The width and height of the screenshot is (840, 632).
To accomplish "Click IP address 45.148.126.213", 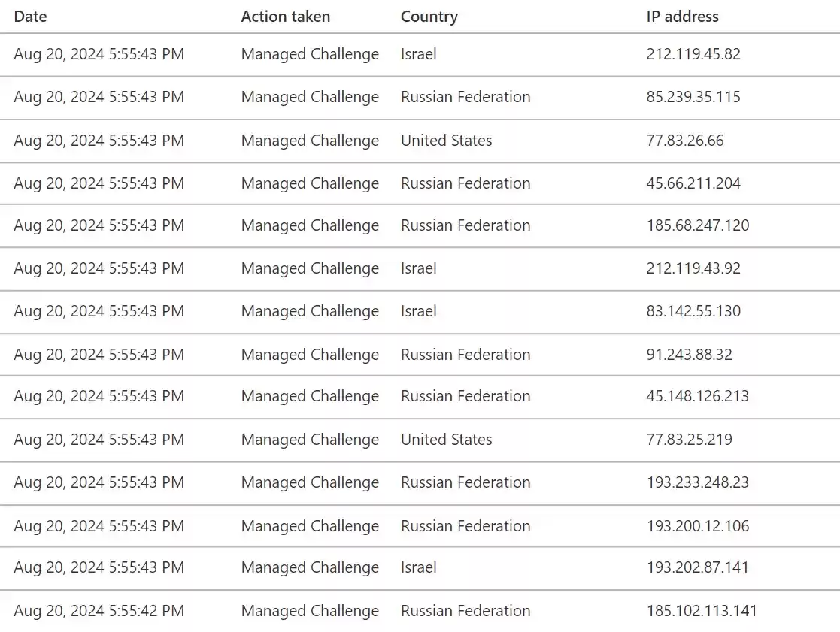I will [x=698, y=396].
